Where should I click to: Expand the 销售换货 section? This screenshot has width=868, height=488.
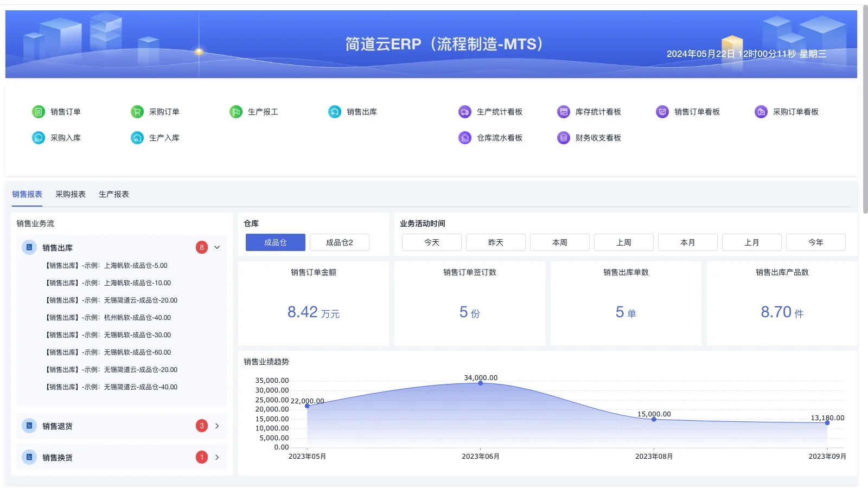pyautogui.click(x=216, y=457)
